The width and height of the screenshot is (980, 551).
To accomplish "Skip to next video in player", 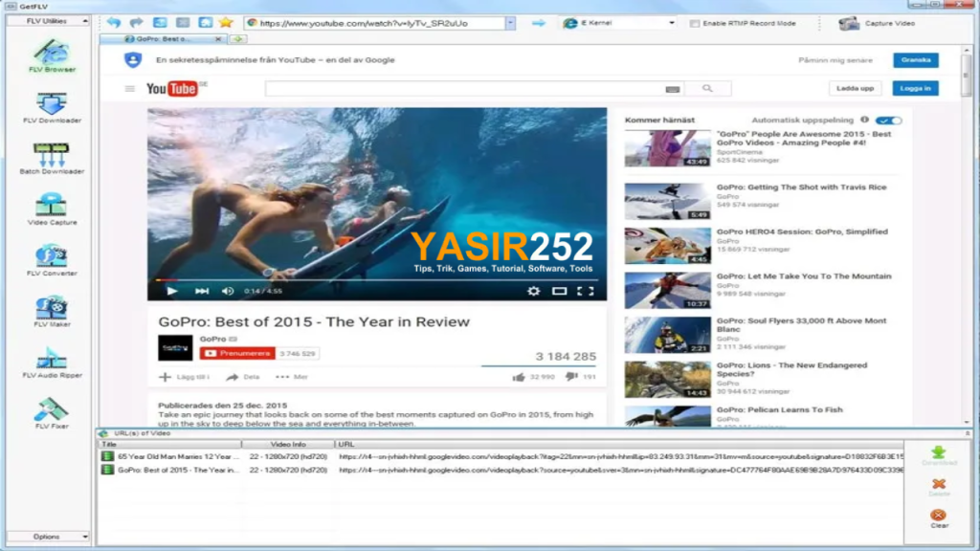I will click(x=201, y=291).
